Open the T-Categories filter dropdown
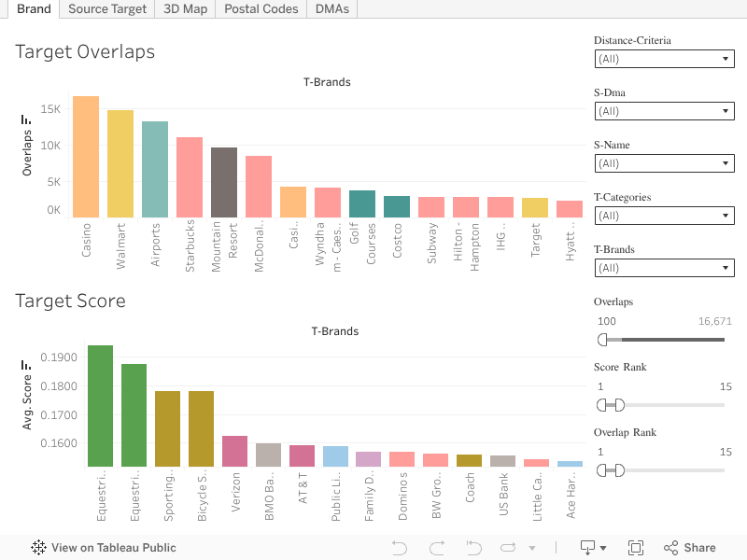Image resolution: width=747 pixels, height=560 pixels. pyautogui.click(x=664, y=216)
